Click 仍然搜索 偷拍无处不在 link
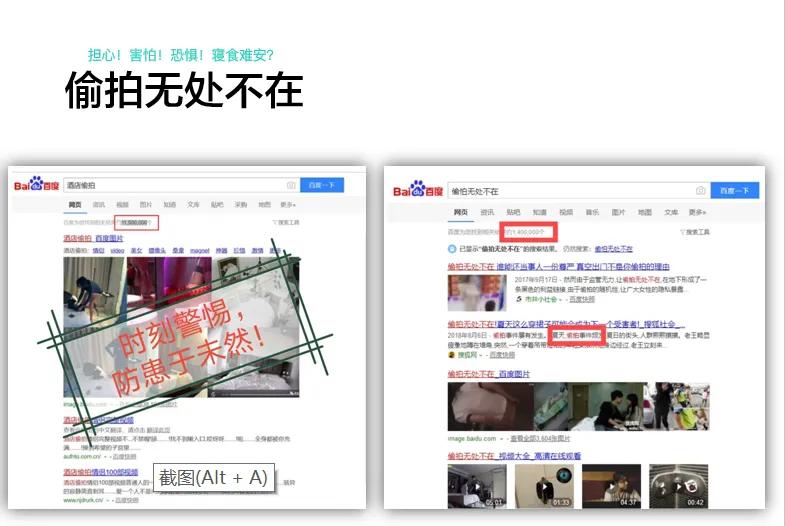The image size is (785, 526). (613, 249)
